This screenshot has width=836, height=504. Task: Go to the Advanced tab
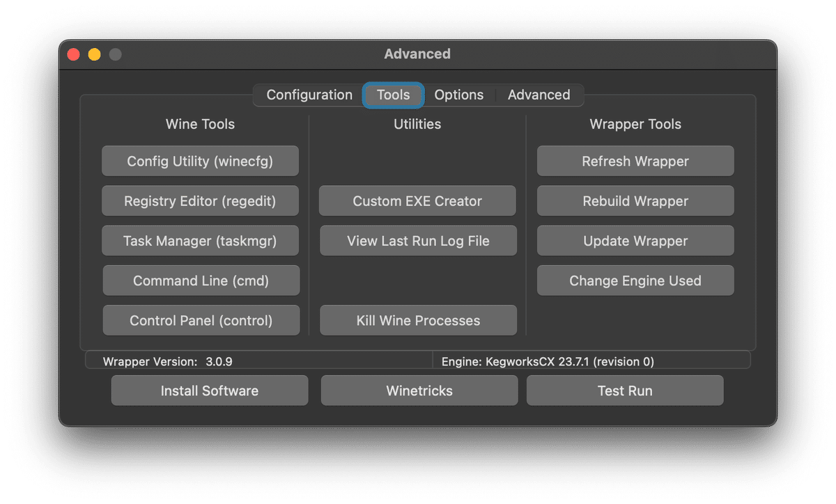pos(539,95)
